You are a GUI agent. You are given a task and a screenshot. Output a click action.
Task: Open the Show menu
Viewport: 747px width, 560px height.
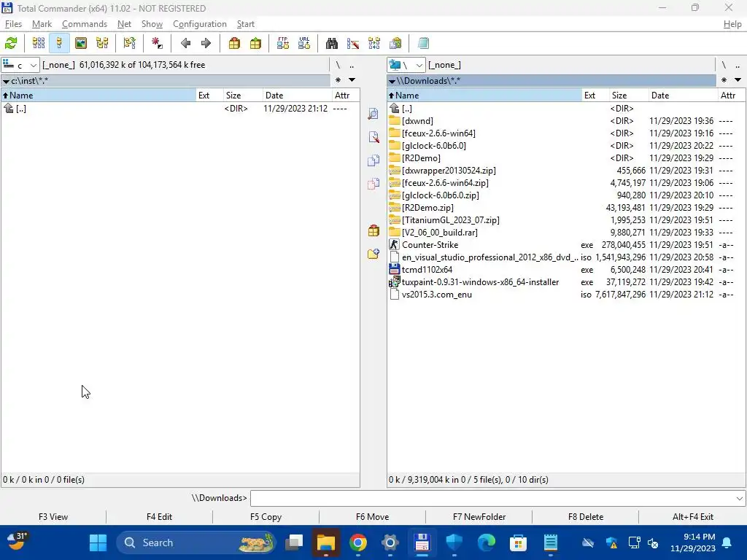coord(152,24)
